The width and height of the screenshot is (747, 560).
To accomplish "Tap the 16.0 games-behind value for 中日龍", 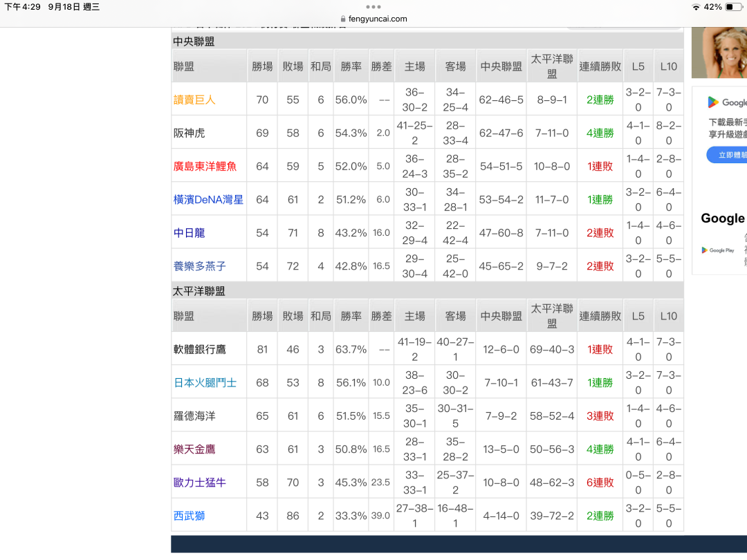I will point(381,233).
